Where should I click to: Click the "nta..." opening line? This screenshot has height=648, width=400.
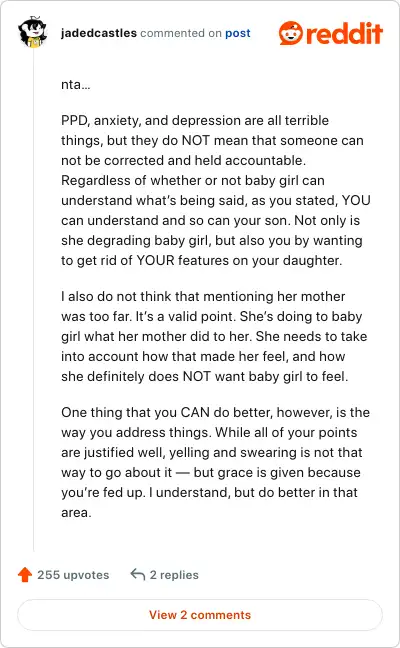[x=76, y=84]
